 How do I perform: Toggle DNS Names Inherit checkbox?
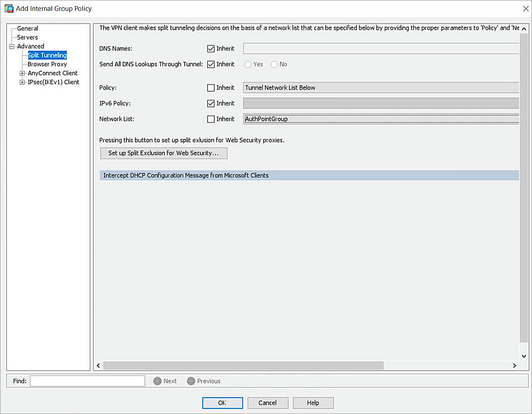[x=211, y=49]
